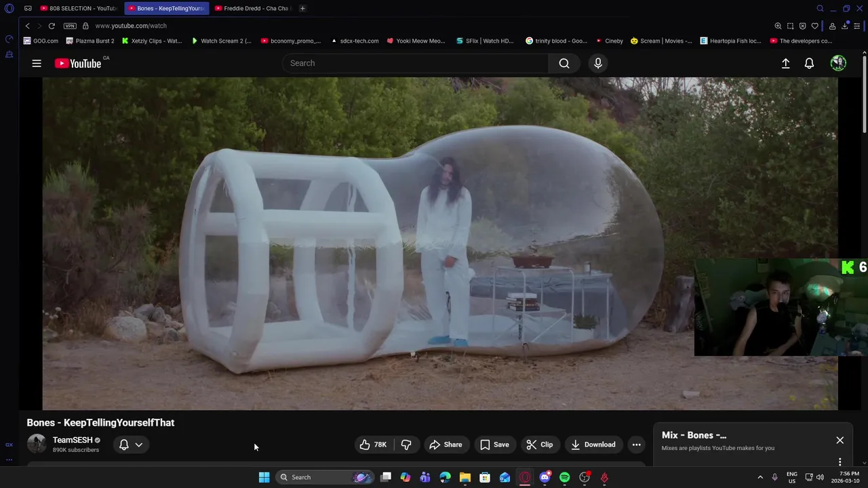This screenshot has height=488, width=868.
Task: Open the Windows Start menu
Action: [264, 477]
